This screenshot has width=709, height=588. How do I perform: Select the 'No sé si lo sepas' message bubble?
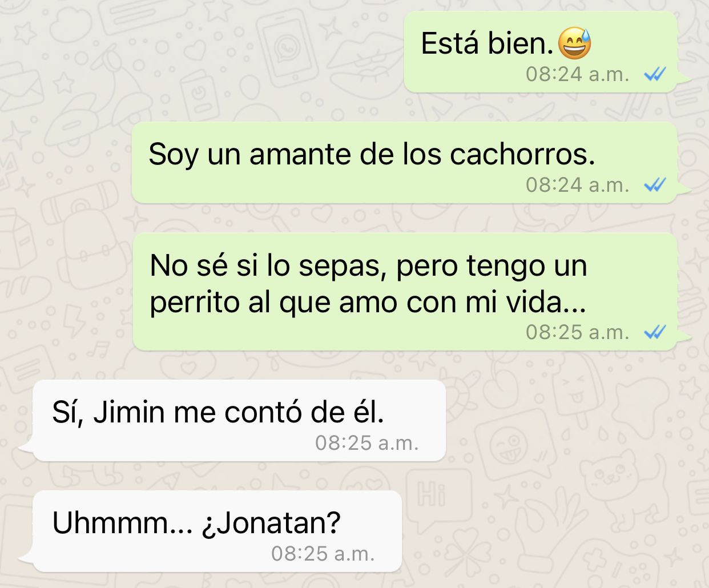pyautogui.click(x=405, y=292)
